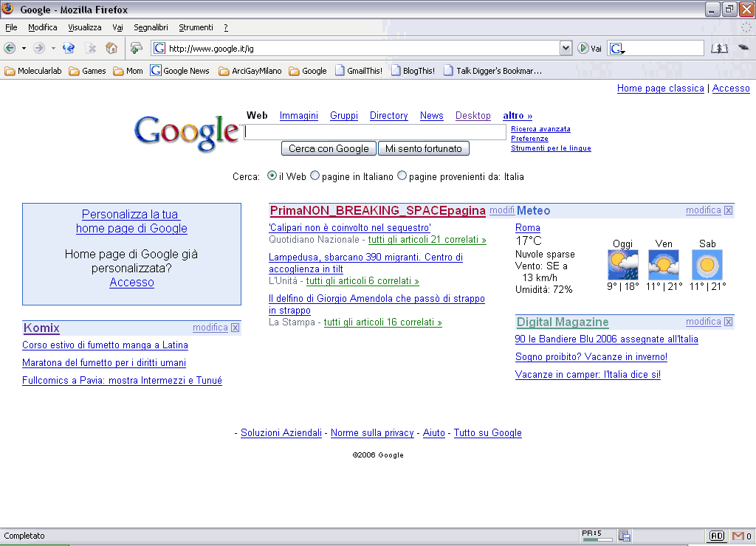Viewport: 756px width, 546px height.
Task: Open the Vai menu
Action: pyautogui.click(x=117, y=27)
